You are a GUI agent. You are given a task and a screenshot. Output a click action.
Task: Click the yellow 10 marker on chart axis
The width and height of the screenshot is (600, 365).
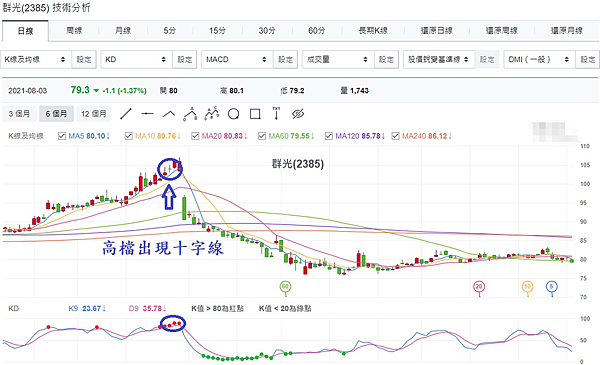click(527, 287)
